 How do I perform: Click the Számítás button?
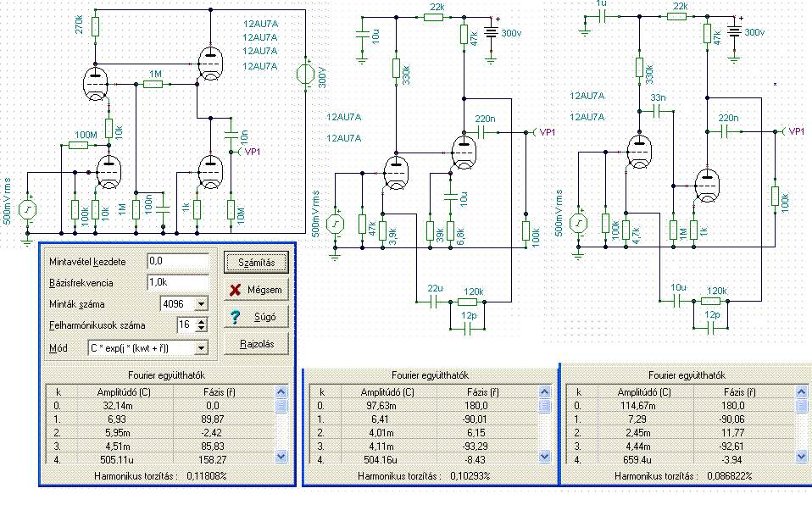256,263
